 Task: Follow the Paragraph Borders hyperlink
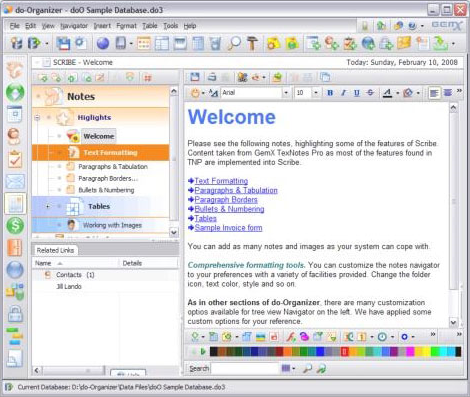(226, 200)
